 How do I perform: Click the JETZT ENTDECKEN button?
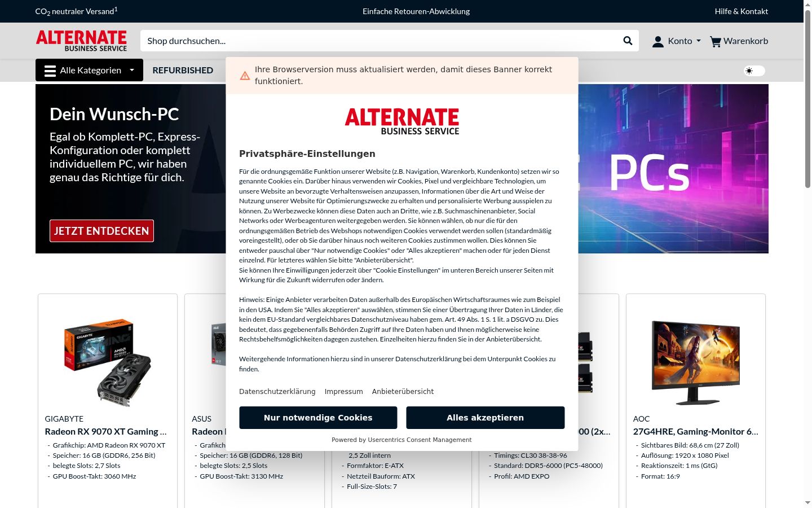(x=101, y=231)
